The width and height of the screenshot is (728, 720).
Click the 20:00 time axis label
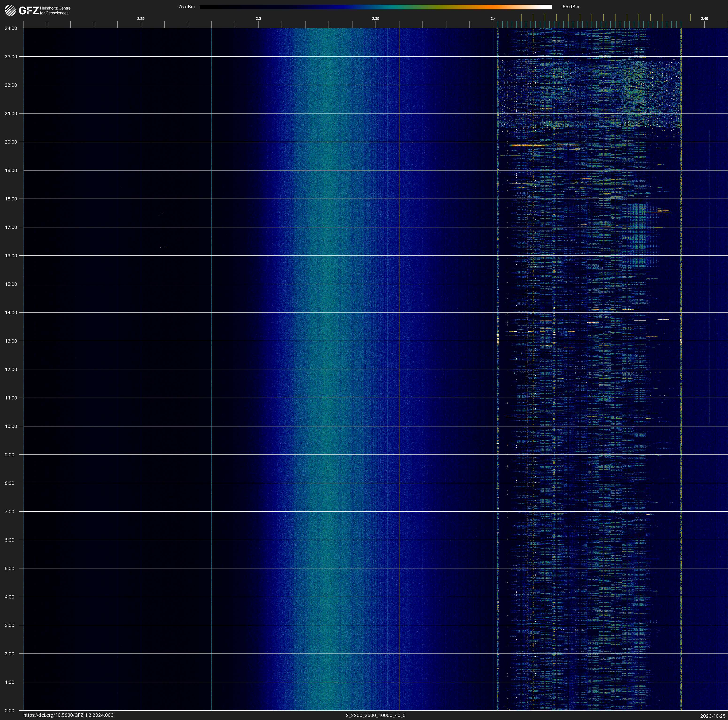click(x=11, y=142)
